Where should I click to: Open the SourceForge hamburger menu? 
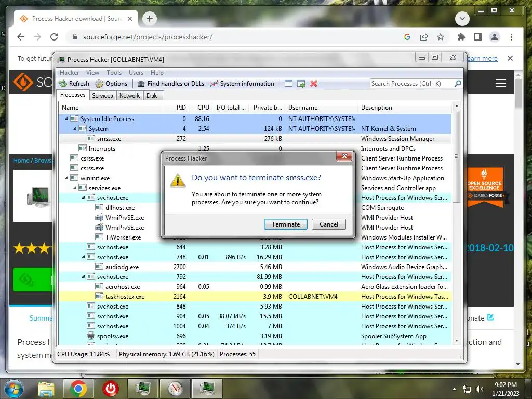501,83
